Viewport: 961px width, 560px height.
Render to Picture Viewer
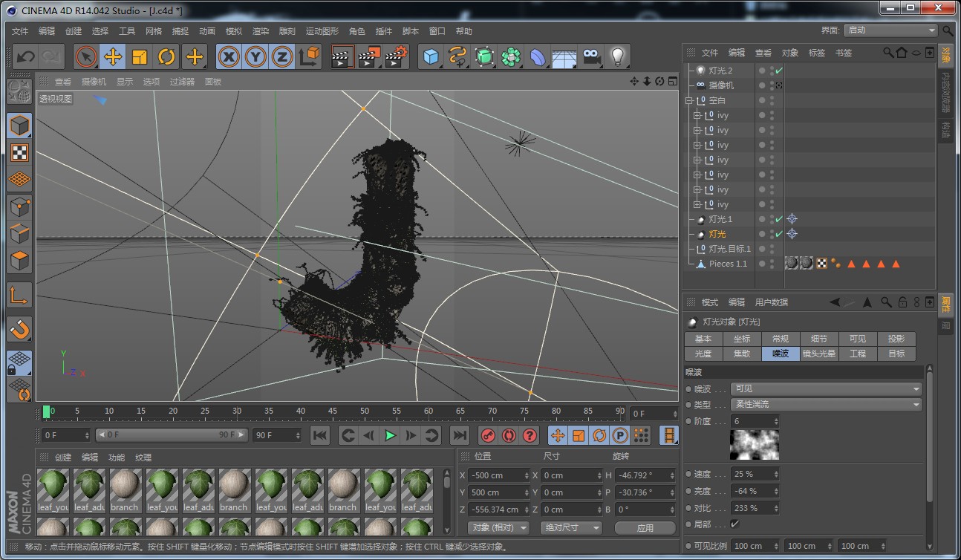pyautogui.click(x=369, y=56)
